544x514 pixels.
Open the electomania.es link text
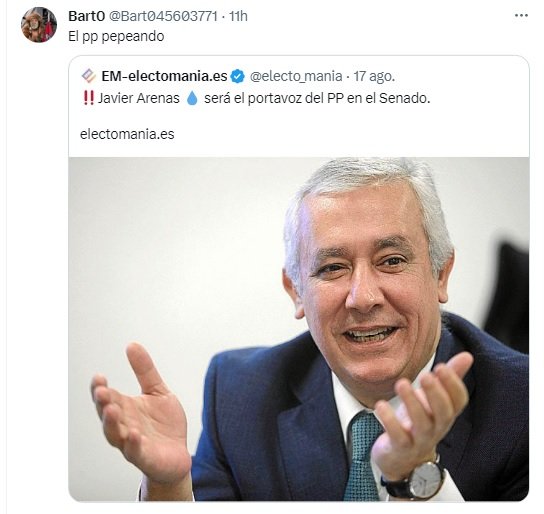(x=127, y=134)
